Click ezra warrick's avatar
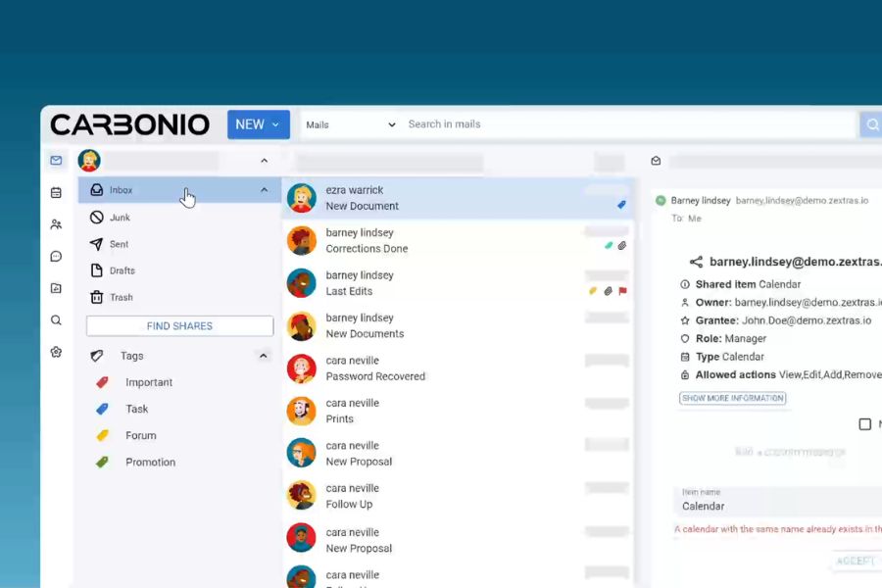This screenshot has width=882, height=588. 302,198
